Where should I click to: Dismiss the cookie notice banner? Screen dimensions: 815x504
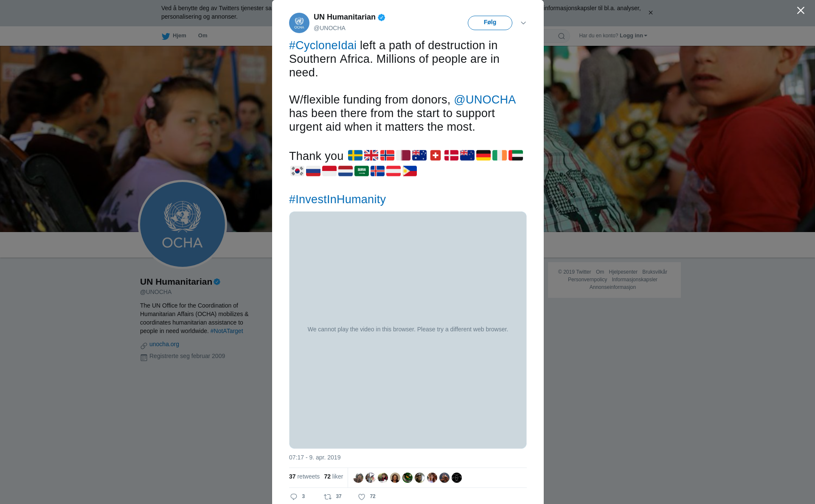click(x=651, y=13)
